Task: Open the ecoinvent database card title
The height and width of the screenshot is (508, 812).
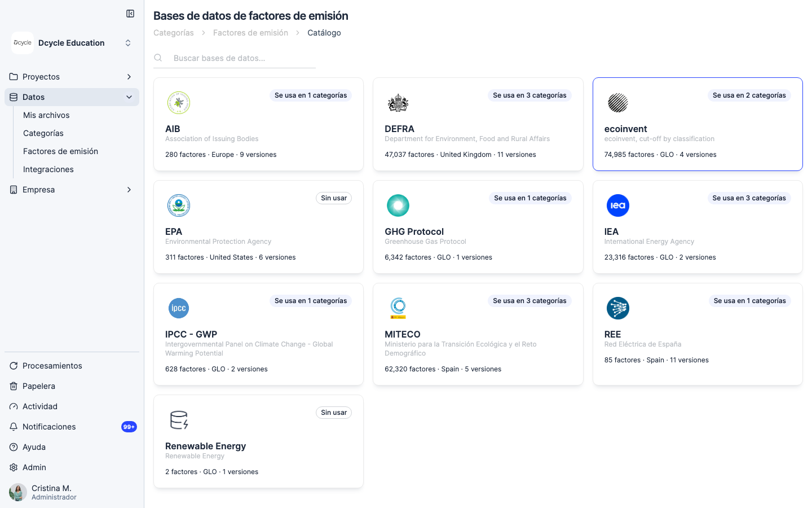Action: (625, 129)
